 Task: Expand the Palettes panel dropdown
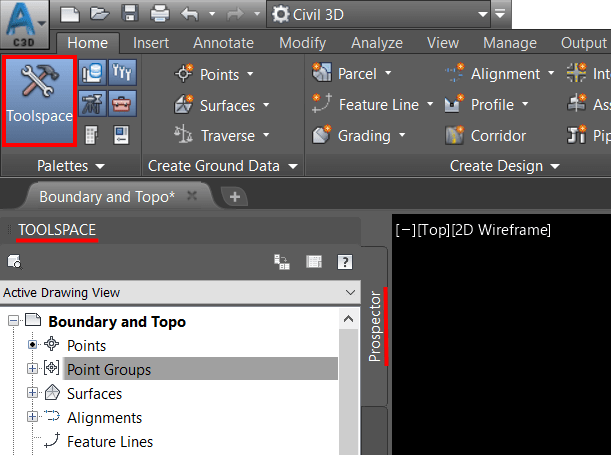coord(71,166)
